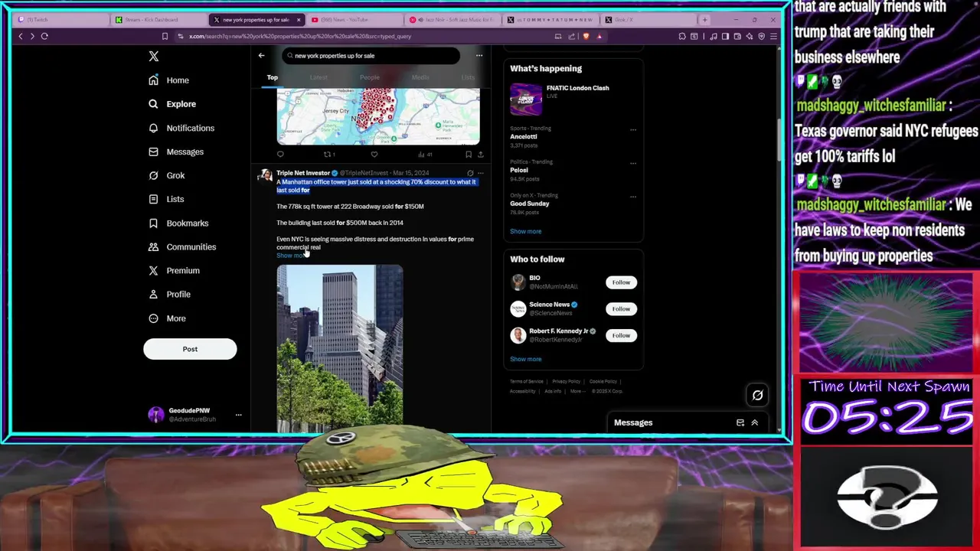
Task: Open Triple Net Investor post more menu
Action: coord(481,173)
